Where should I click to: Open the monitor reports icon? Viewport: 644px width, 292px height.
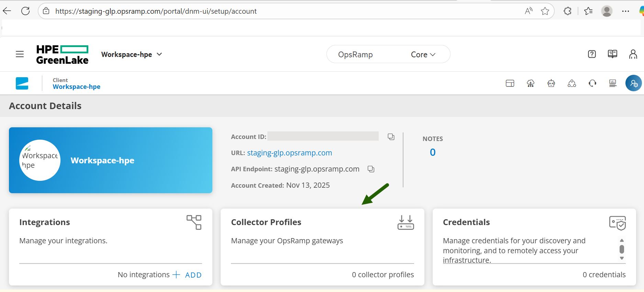pyautogui.click(x=613, y=83)
